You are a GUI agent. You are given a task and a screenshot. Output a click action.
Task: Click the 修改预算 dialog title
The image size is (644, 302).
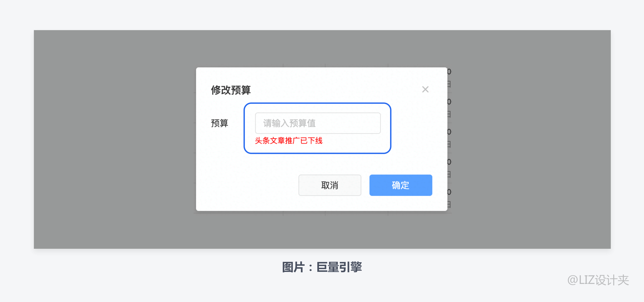[231, 90]
